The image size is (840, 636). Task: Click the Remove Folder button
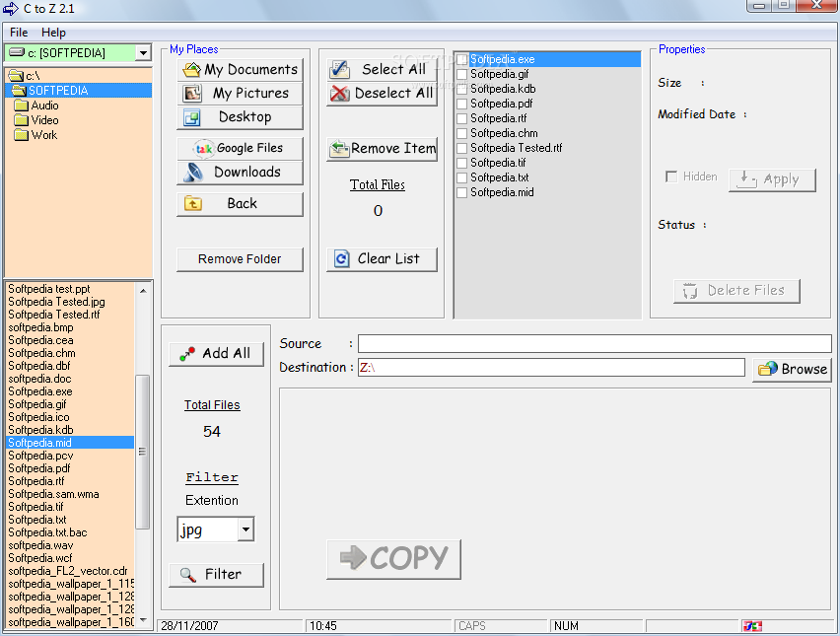[240, 259]
